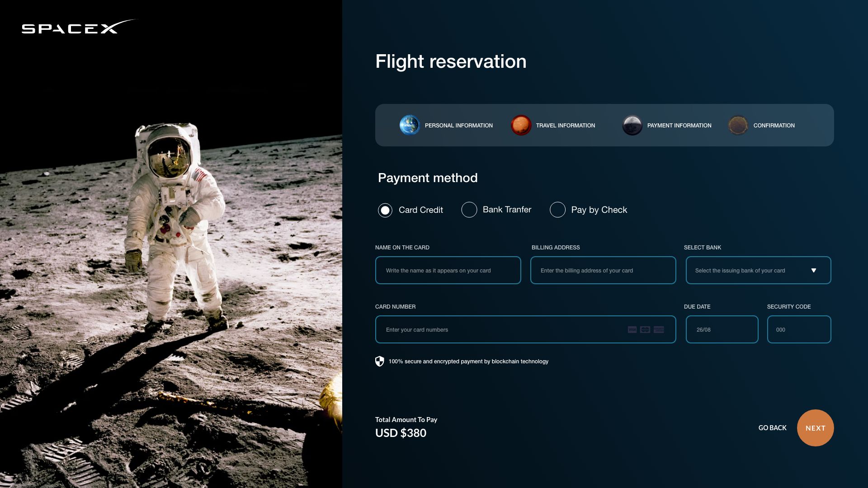Click the brown Confirmation planet icon
Image resolution: width=868 pixels, height=488 pixels.
pyautogui.click(x=738, y=125)
